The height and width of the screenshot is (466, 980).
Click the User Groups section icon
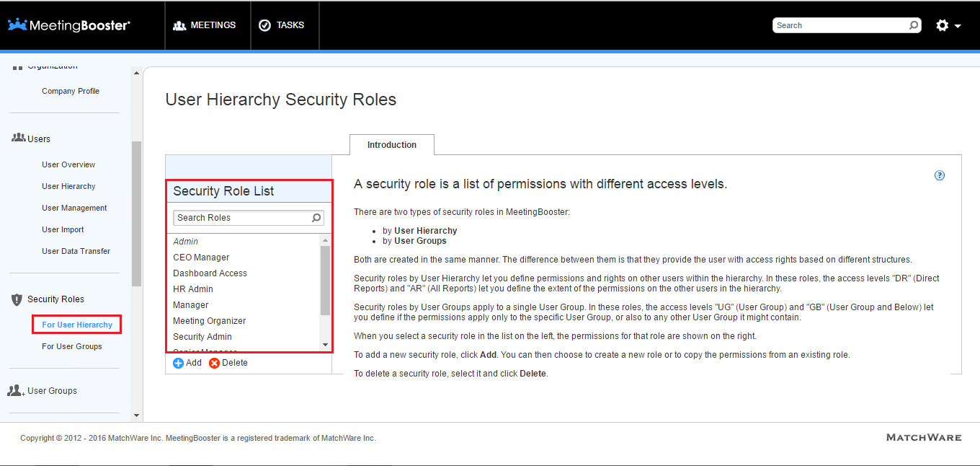click(x=16, y=390)
